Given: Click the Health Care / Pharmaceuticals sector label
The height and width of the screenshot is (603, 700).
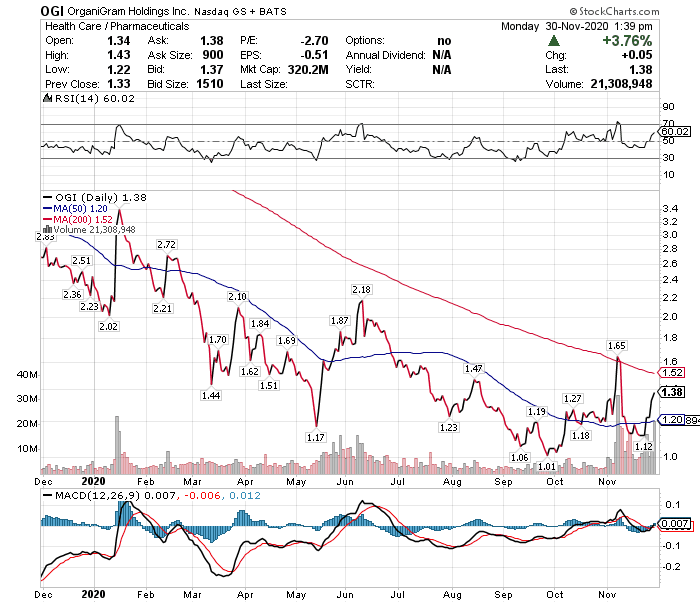Looking at the screenshot, I should [117, 26].
